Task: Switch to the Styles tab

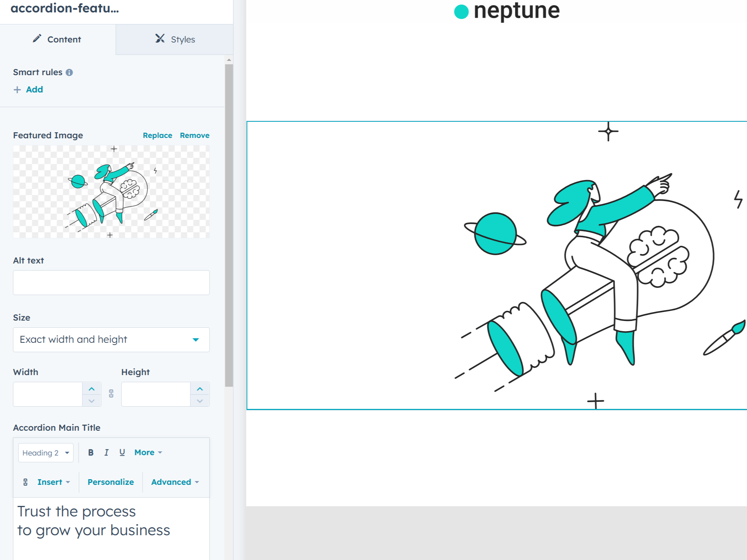Action: (x=175, y=39)
